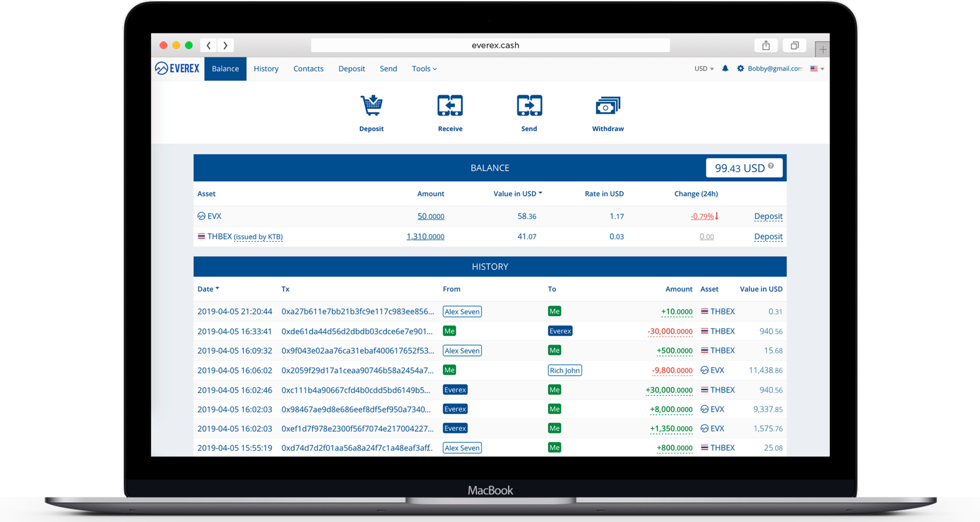
Task: Open the Contacts tab
Action: coord(308,69)
